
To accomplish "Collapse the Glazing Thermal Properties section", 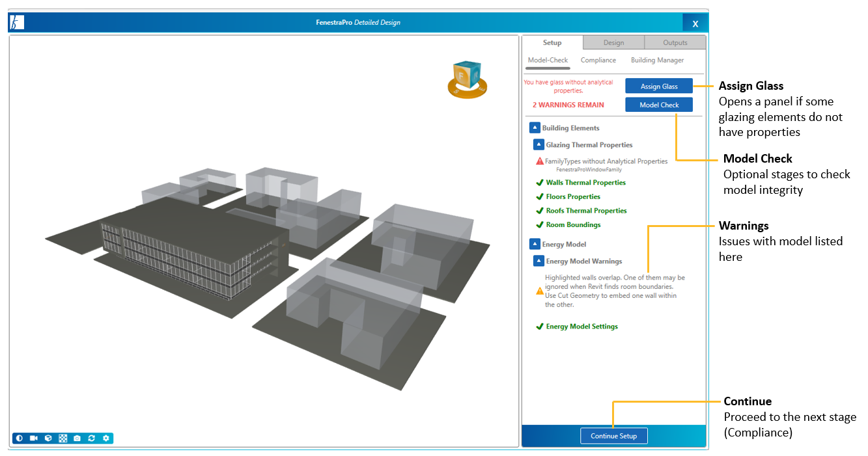I will [539, 145].
